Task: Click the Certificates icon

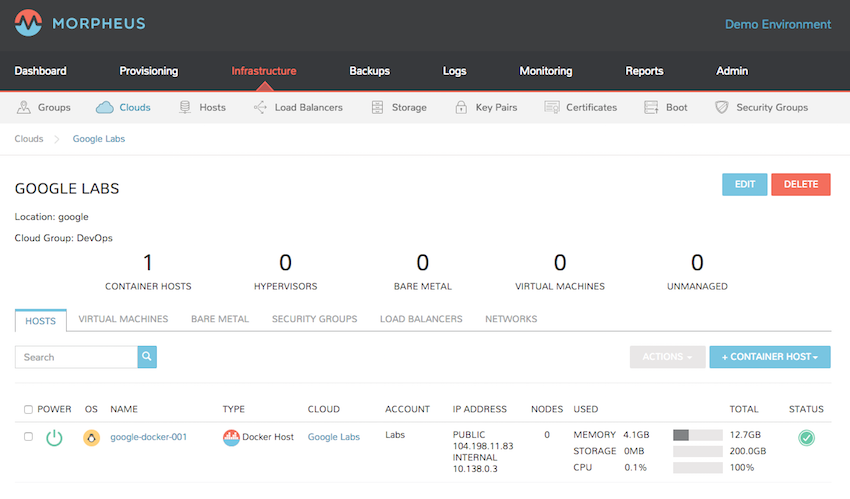Action: [552, 107]
